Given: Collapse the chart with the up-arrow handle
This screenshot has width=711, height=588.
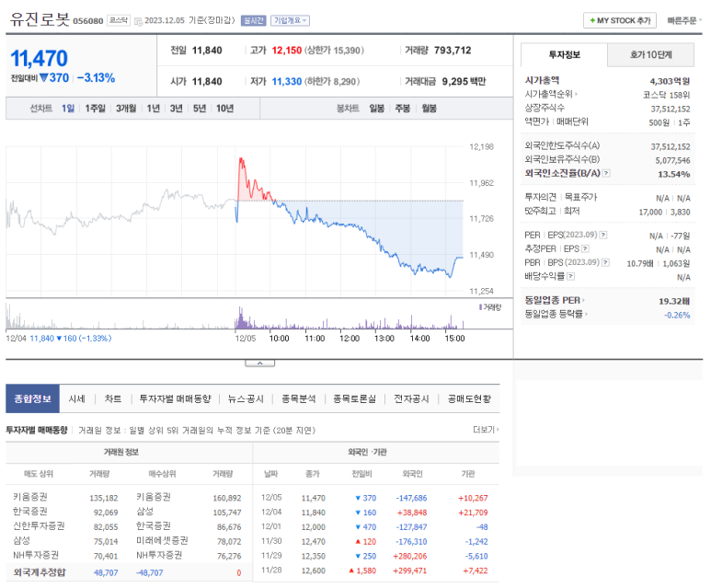Looking at the screenshot, I should click(x=259, y=363).
